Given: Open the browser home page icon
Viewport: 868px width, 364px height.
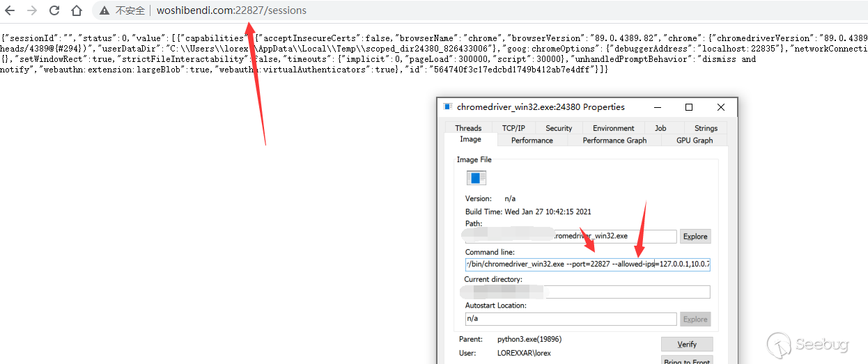Looking at the screenshot, I should pos(77,10).
